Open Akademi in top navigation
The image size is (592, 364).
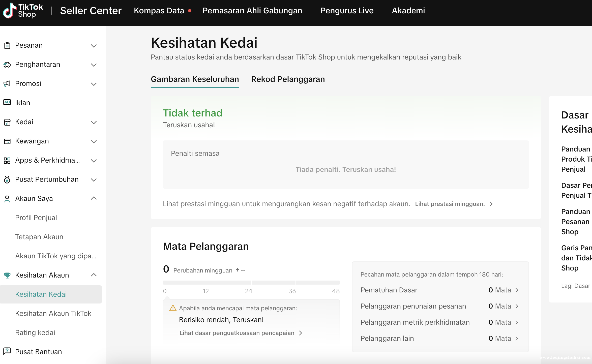click(x=408, y=11)
